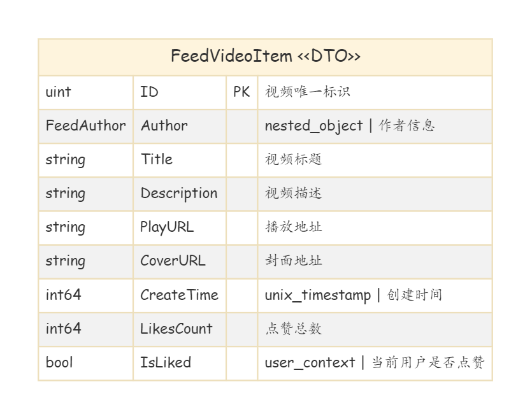Select the Title field cell
The height and width of the screenshot is (412, 532).
(180, 160)
